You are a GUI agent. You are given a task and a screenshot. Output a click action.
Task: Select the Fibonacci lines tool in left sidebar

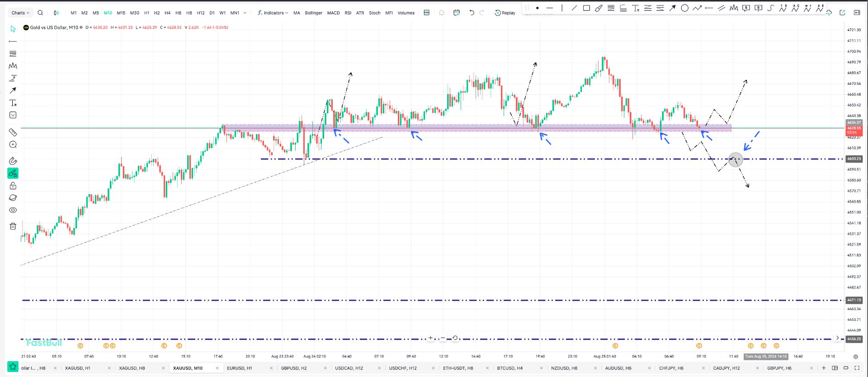(x=13, y=53)
